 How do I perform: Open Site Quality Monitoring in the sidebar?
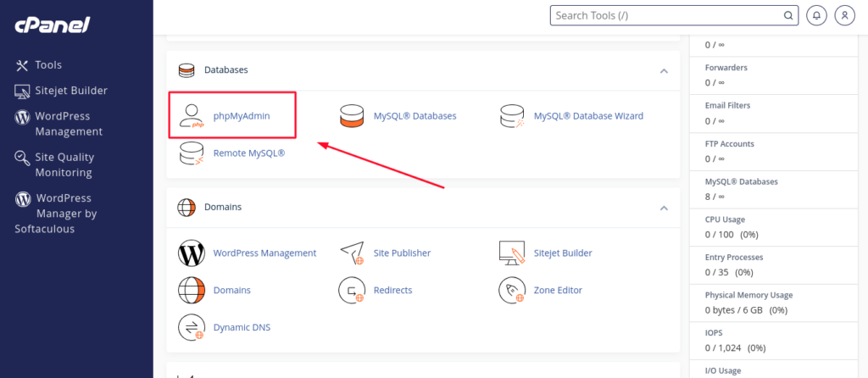click(x=64, y=165)
